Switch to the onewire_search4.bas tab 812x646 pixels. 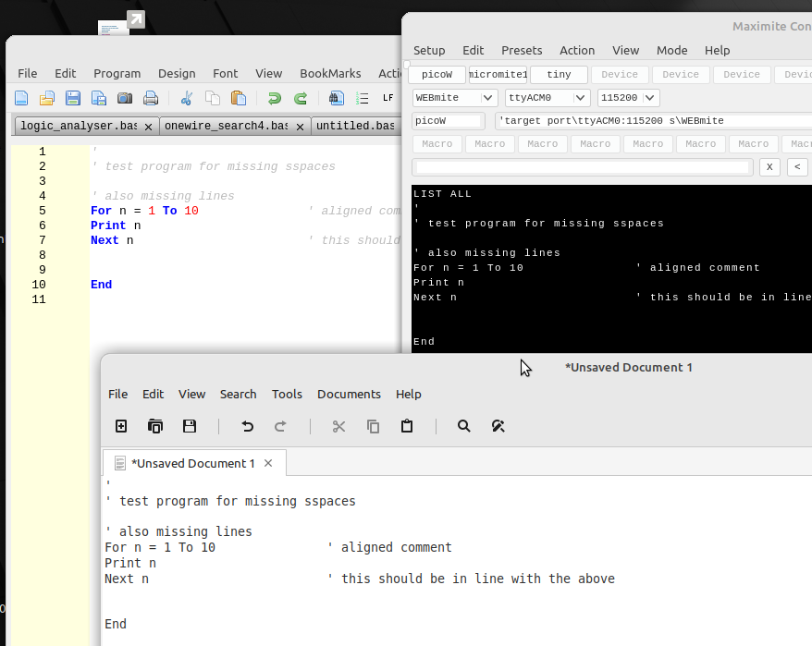click(x=226, y=126)
